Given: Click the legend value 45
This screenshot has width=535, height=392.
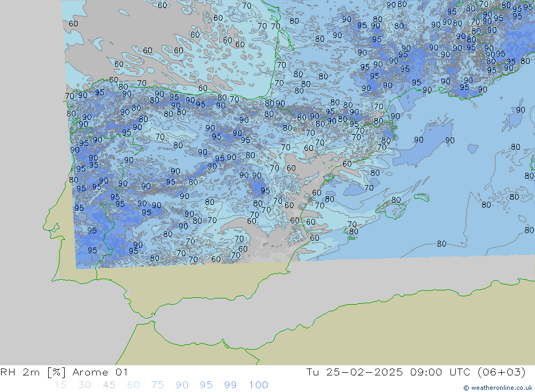Looking at the screenshot, I should click(x=109, y=385).
